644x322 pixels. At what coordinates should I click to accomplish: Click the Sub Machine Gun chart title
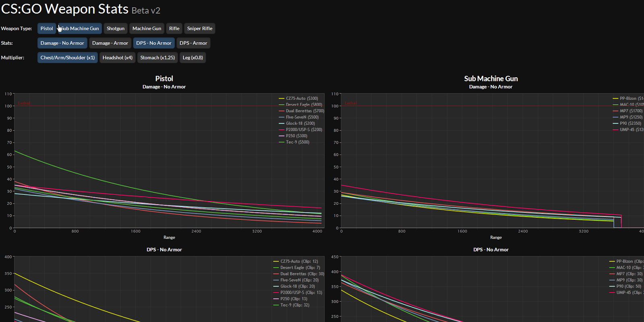491,78
